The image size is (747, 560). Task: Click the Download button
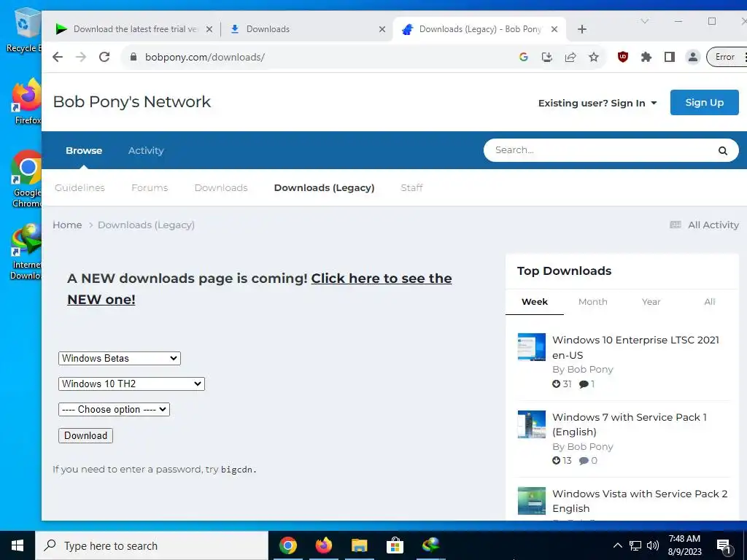click(86, 436)
